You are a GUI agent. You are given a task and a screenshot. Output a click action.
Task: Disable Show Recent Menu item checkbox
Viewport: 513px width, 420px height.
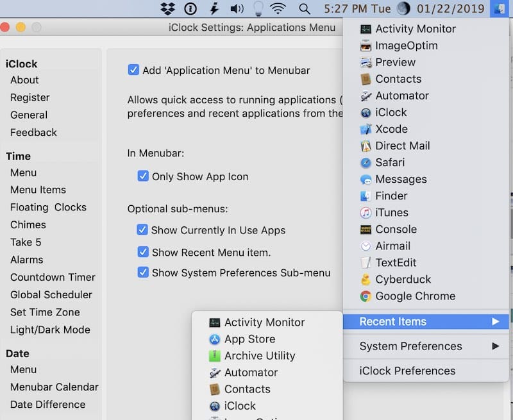(143, 252)
